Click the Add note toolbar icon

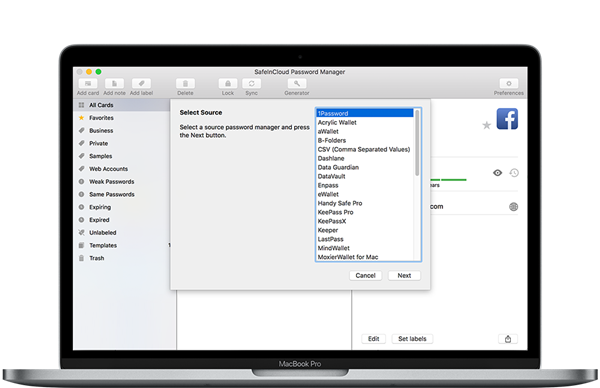[114, 83]
